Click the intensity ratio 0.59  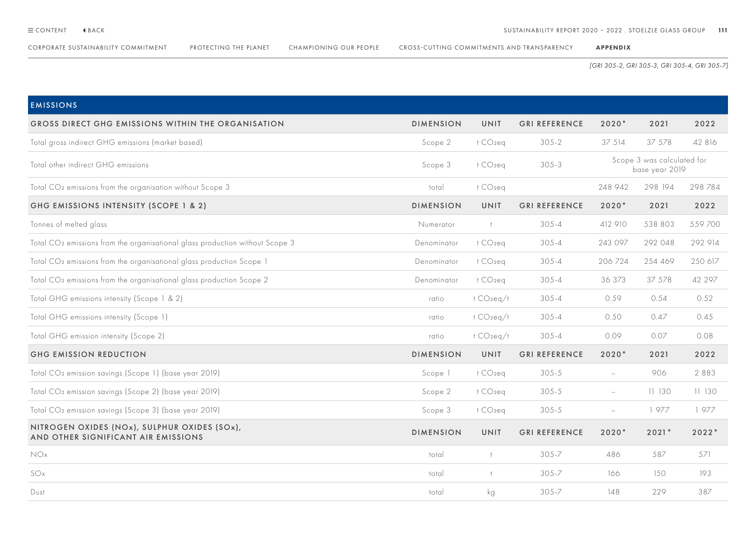tap(613, 298)
